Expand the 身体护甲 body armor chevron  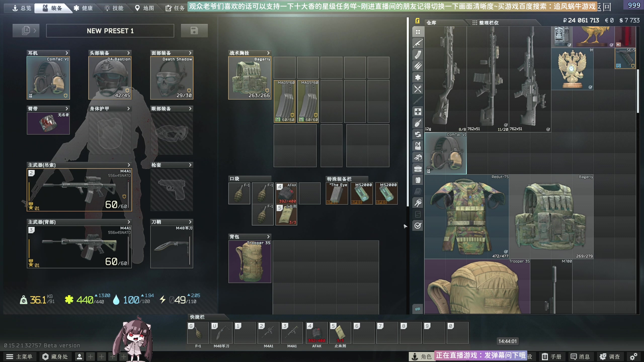129,109
